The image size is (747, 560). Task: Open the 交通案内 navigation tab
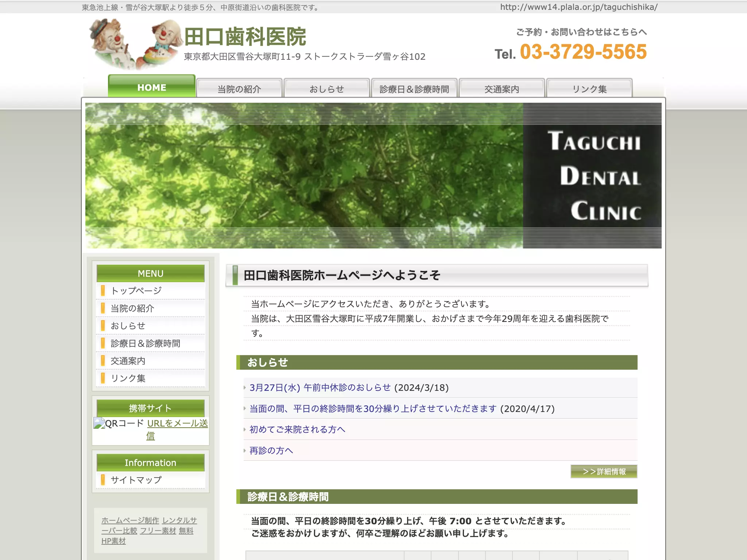click(x=502, y=89)
